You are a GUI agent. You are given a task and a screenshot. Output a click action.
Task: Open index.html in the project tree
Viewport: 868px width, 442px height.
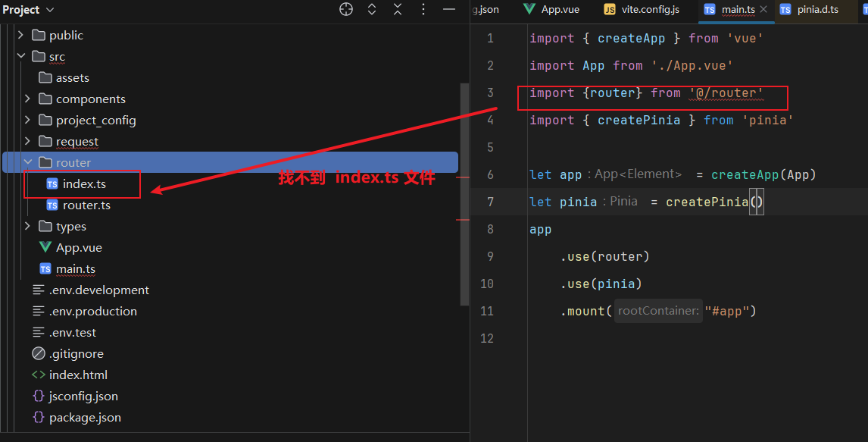(78, 375)
